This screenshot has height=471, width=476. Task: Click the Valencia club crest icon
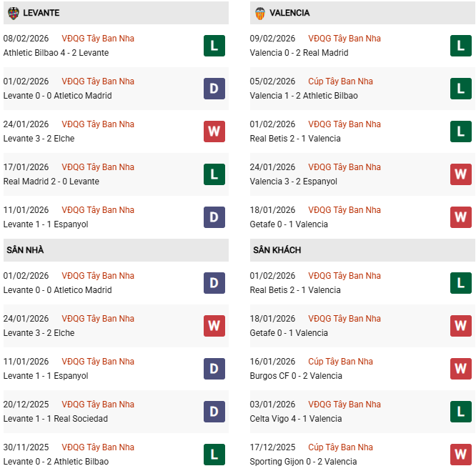click(x=260, y=13)
